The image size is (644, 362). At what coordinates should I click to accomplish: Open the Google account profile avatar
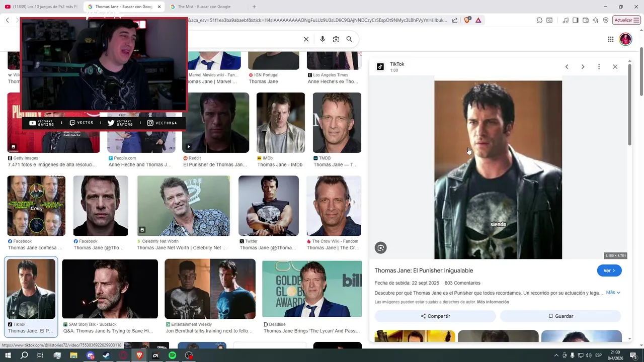[625, 39]
